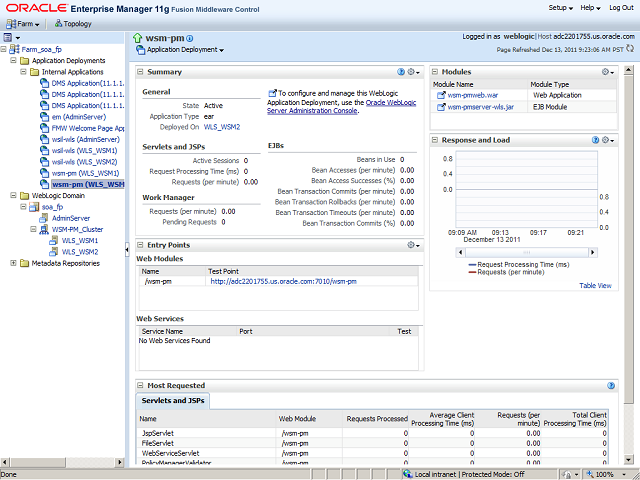Screen dimensions: 640x480
Task: Open the Application Deployment dropdown menu
Action: tap(185, 49)
